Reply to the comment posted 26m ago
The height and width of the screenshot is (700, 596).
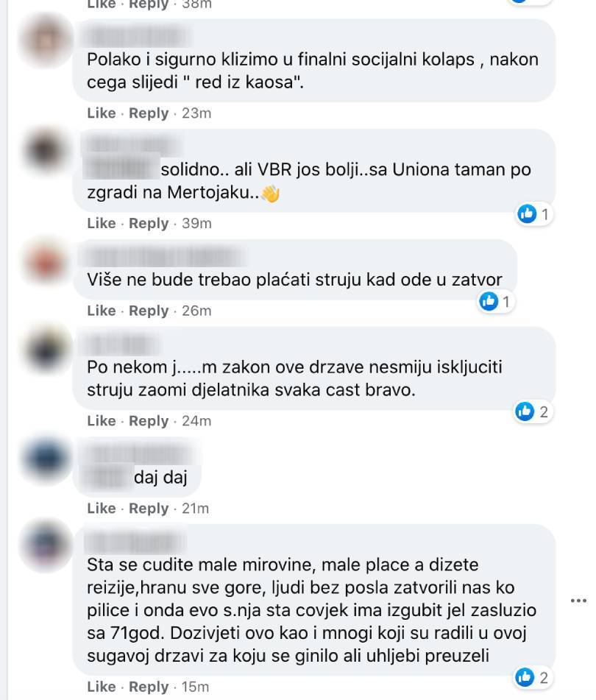pyautogui.click(x=149, y=311)
